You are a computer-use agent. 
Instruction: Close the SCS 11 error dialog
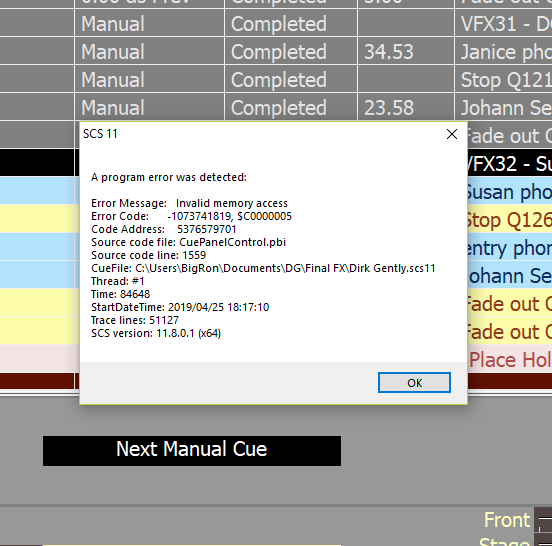[x=452, y=134]
